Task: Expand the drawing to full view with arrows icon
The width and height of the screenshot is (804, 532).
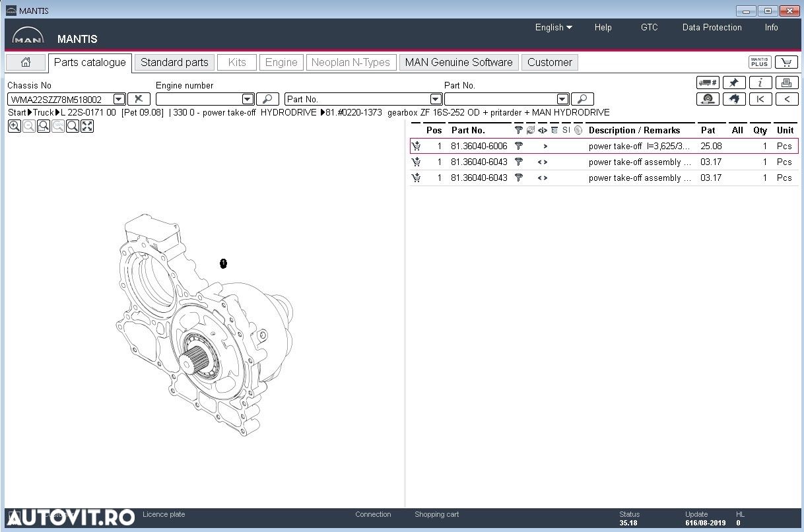Action: tap(86, 126)
